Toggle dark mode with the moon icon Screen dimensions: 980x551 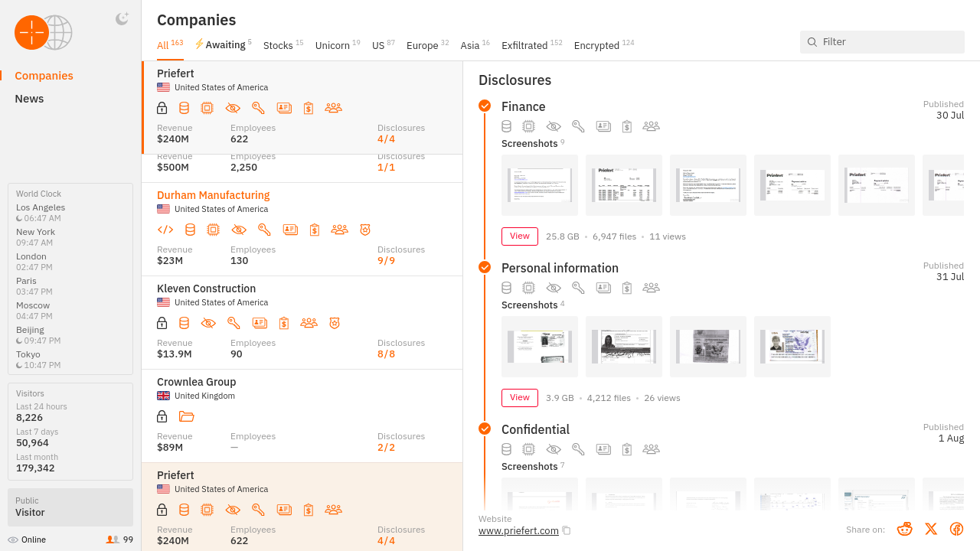(122, 19)
